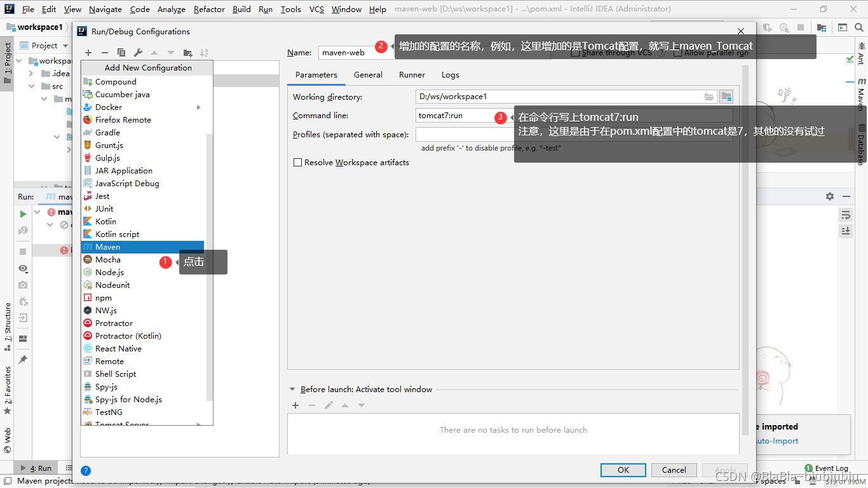868x488 pixels.
Task: Select JAR Application configuration type
Action: tap(142, 170)
